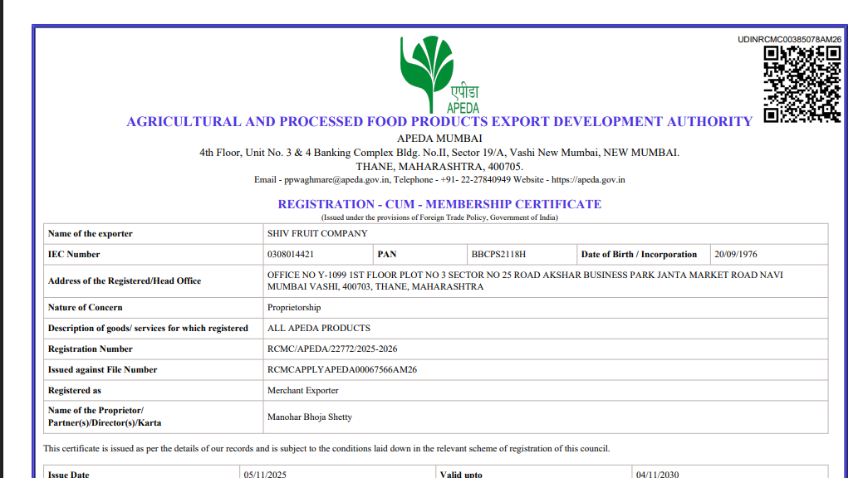Select the exporter name SHIV FRUIT COMPANY

317,234
